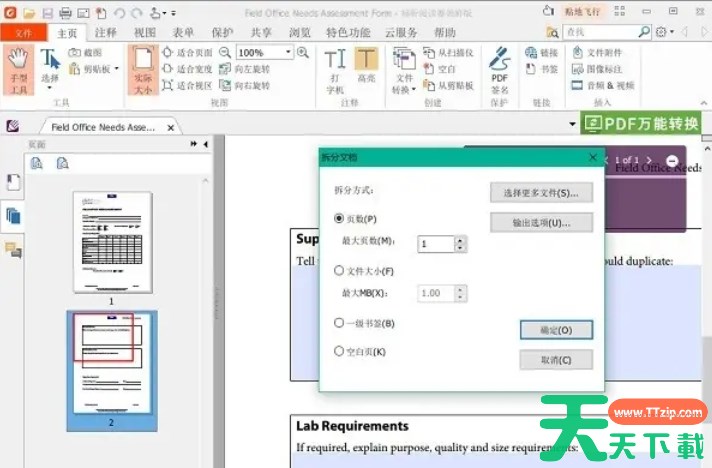Click the Redo arrow in quick access toolbar
This screenshot has height=468, width=712.
coord(137,13)
